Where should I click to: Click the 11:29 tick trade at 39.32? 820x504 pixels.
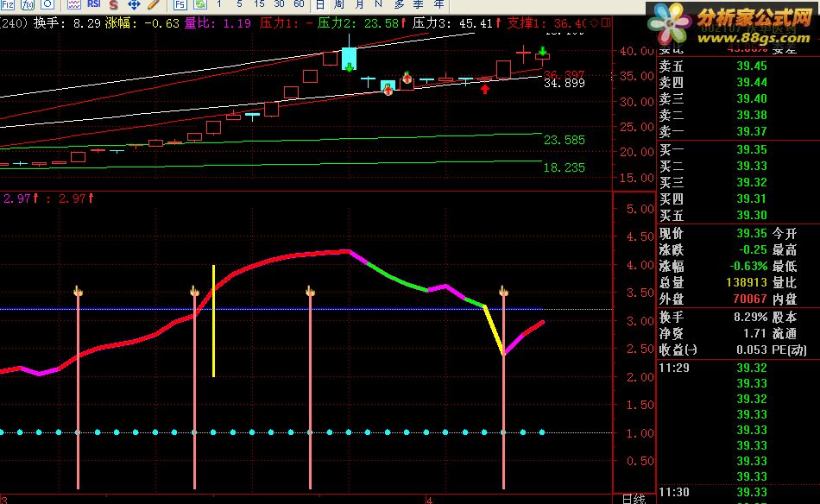click(x=713, y=368)
